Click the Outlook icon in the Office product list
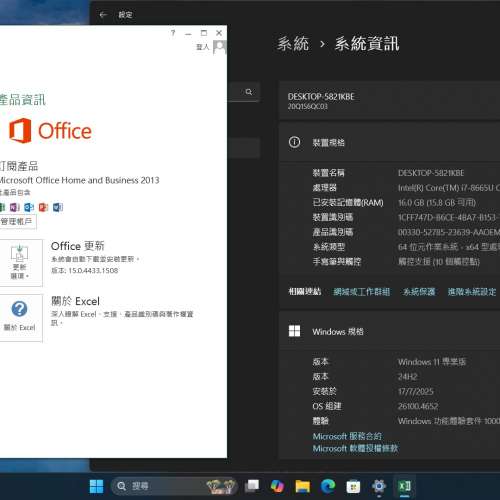The width and height of the screenshot is (500, 500). (29, 207)
